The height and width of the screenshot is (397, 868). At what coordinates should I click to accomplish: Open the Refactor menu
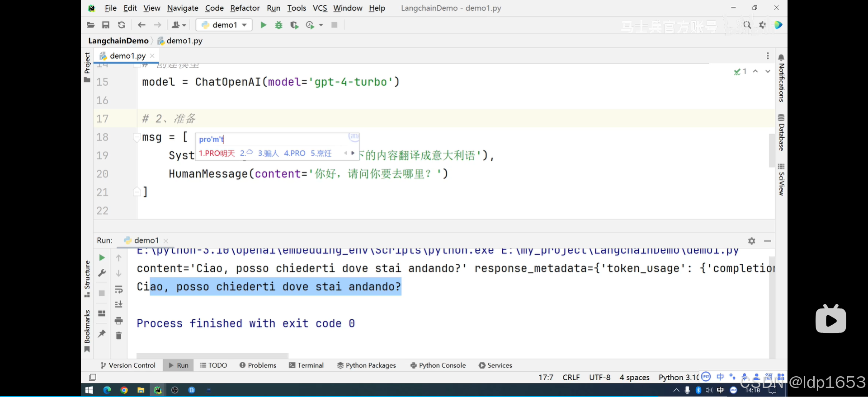pos(245,8)
